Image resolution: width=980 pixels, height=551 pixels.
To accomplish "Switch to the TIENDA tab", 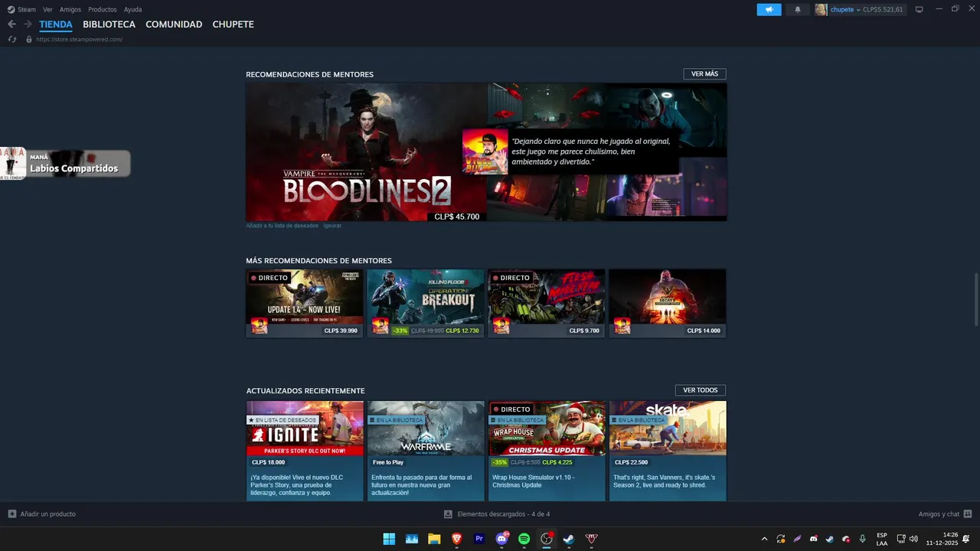I will 56,24.
